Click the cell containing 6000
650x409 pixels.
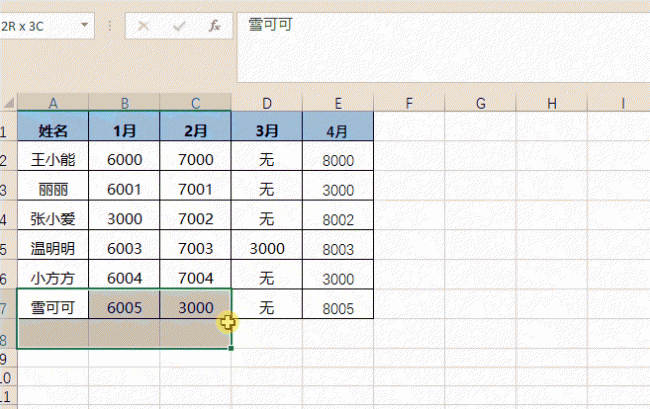(x=124, y=156)
